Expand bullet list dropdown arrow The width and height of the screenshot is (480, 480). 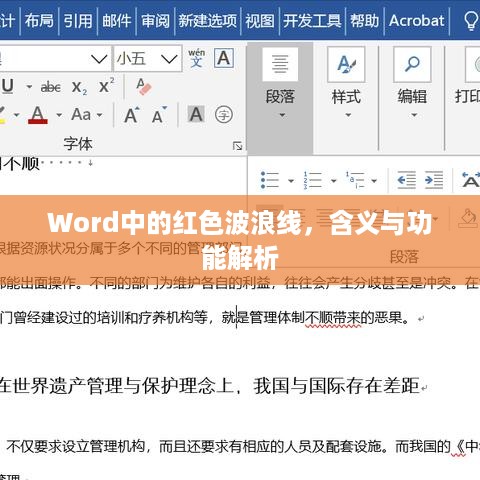click(291, 181)
